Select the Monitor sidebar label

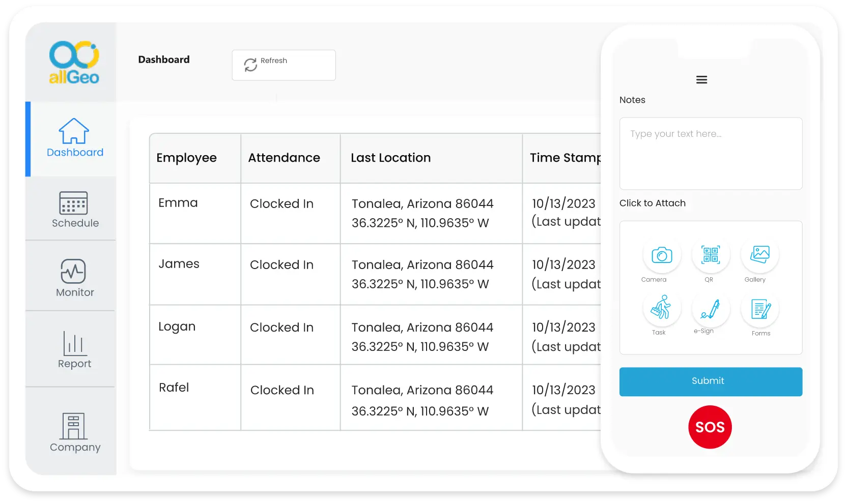[x=75, y=292]
